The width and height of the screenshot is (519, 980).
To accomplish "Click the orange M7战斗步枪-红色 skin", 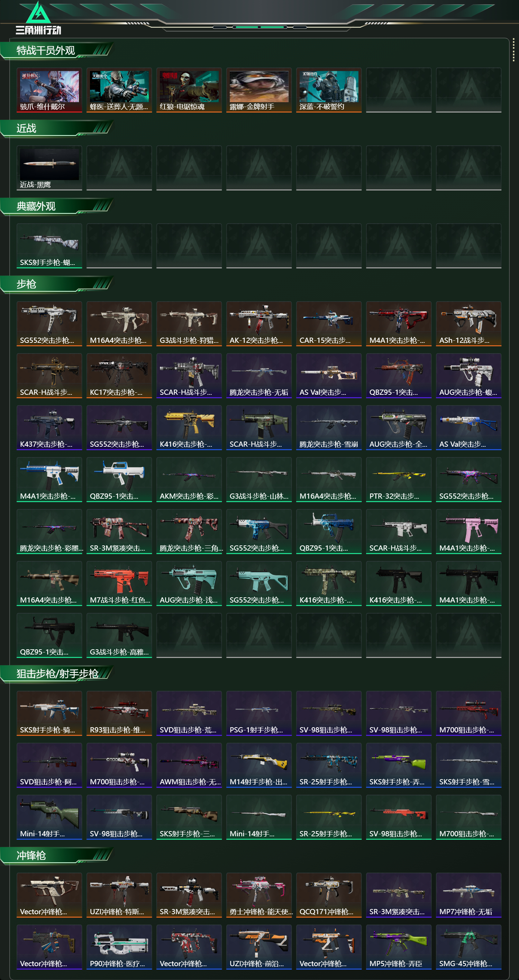I will [119, 583].
